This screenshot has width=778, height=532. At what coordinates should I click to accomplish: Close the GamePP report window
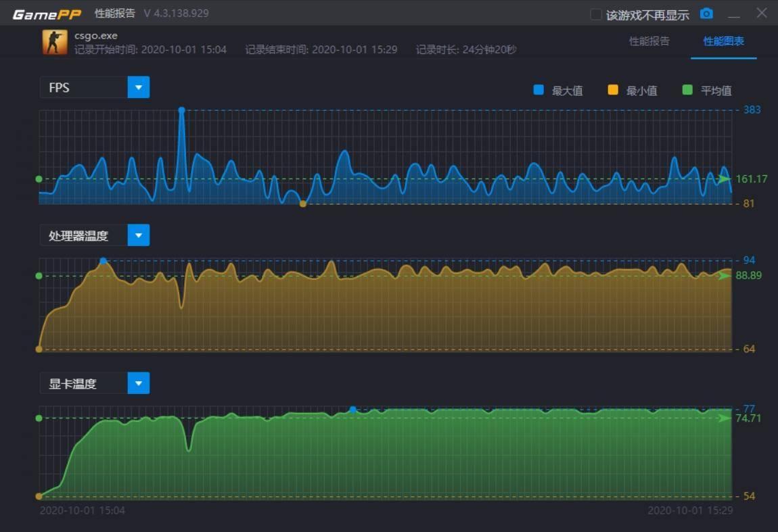[762, 13]
